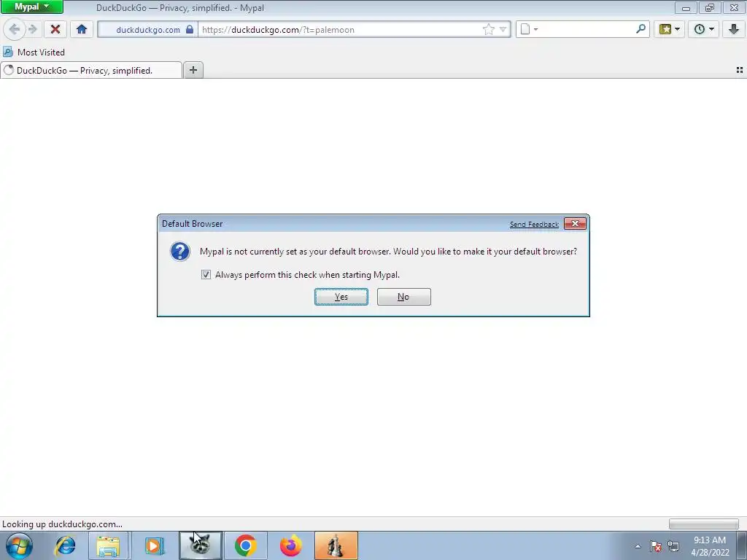
Task: Click the question mark dialog icon
Action: tap(180, 252)
